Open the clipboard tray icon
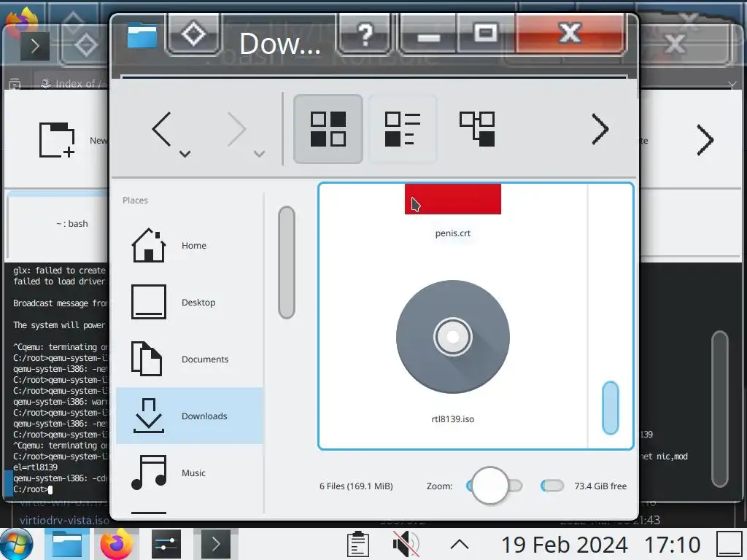Screen dimensions: 747x560 pyautogui.click(x=357, y=544)
